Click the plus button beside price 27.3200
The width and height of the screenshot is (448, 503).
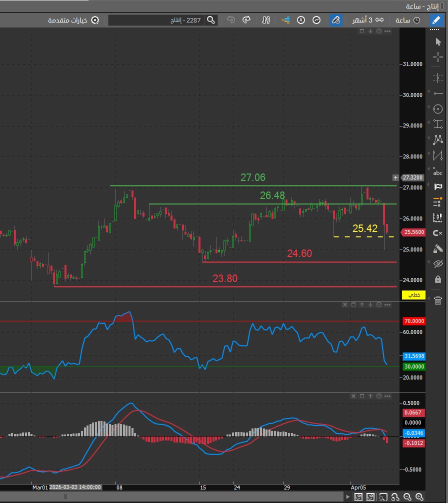(394, 177)
